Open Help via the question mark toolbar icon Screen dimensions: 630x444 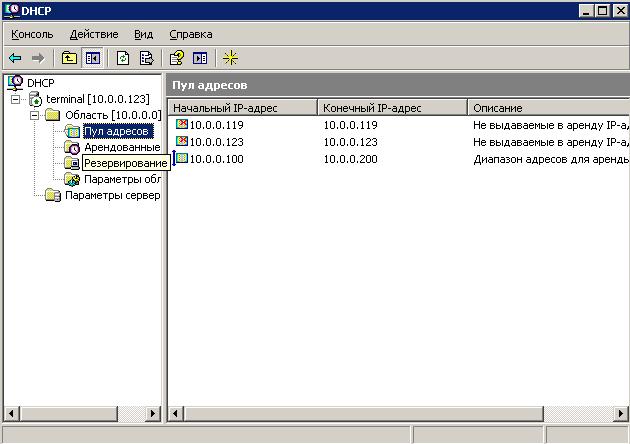pos(177,58)
